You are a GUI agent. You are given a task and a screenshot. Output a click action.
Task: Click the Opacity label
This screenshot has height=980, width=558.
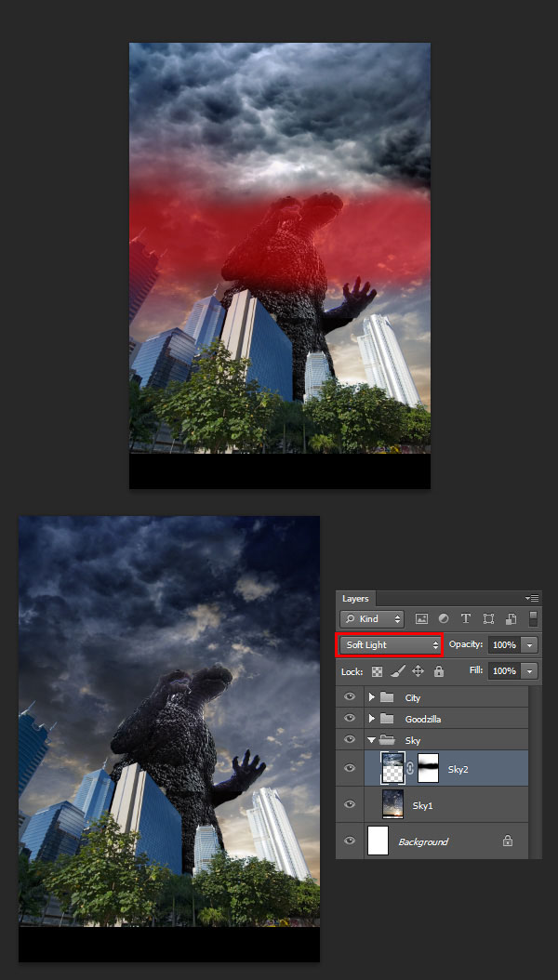coord(466,644)
